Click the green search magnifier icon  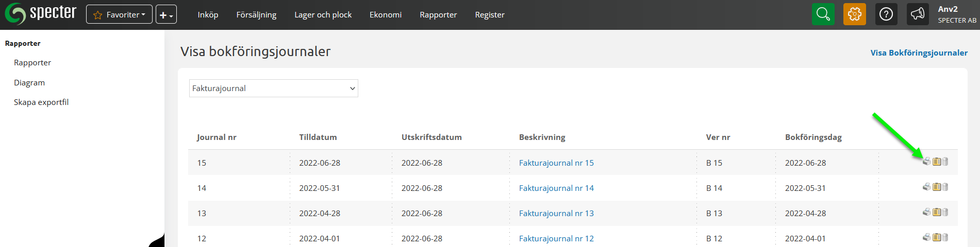[x=823, y=14]
